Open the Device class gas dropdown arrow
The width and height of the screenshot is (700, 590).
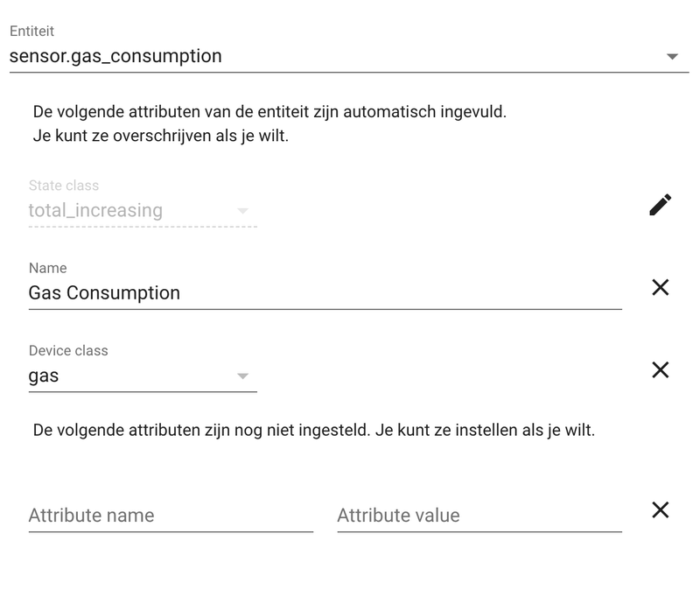click(x=242, y=376)
